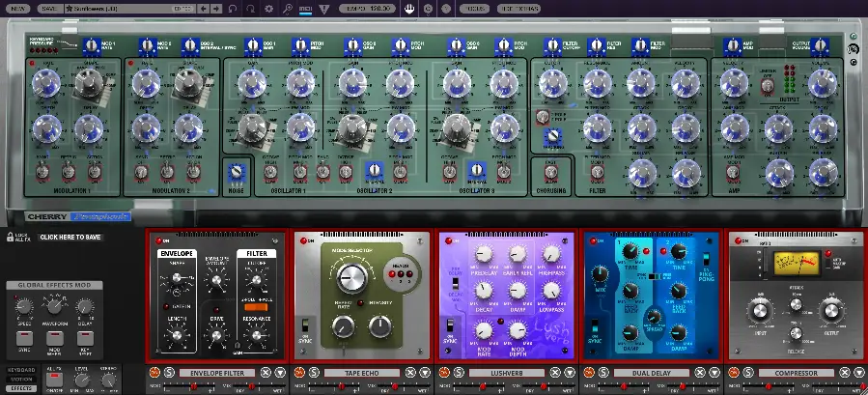The width and height of the screenshot is (868, 395).
Task: Click the Lock All FX padlock icon
Action: [10, 237]
